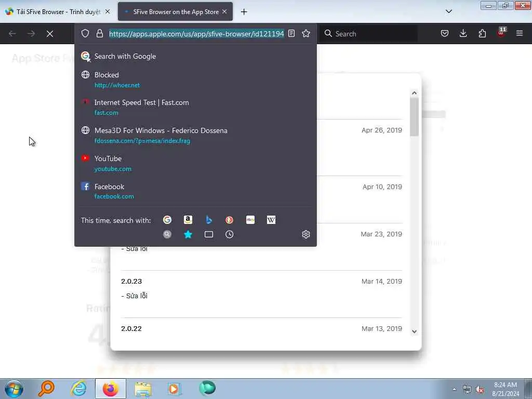This screenshot has height=399, width=532.
Task: Open Windows Explorer folder from taskbar
Action: pos(143,389)
